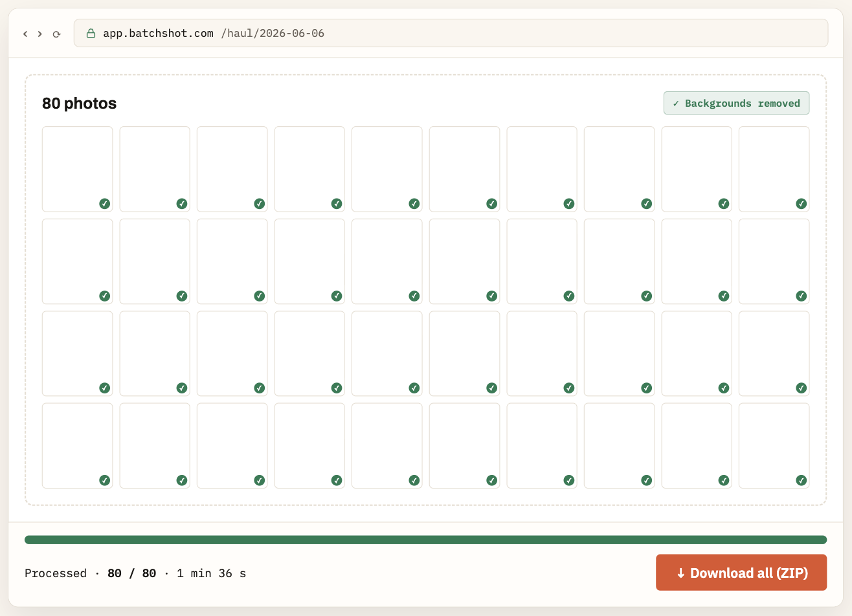Reload the page with the refresh icon

(57, 34)
